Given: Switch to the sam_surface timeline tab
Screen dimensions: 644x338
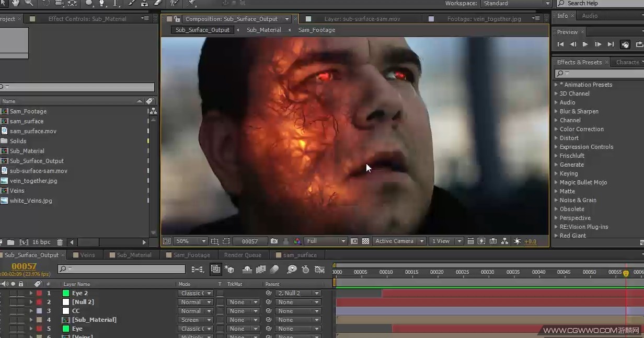Looking at the screenshot, I should tap(300, 255).
